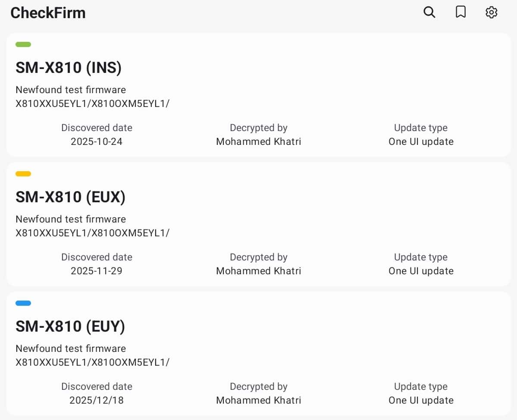Open the SM-X810 (INS) firmware card title
517x420 pixels.
[x=69, y=68]
